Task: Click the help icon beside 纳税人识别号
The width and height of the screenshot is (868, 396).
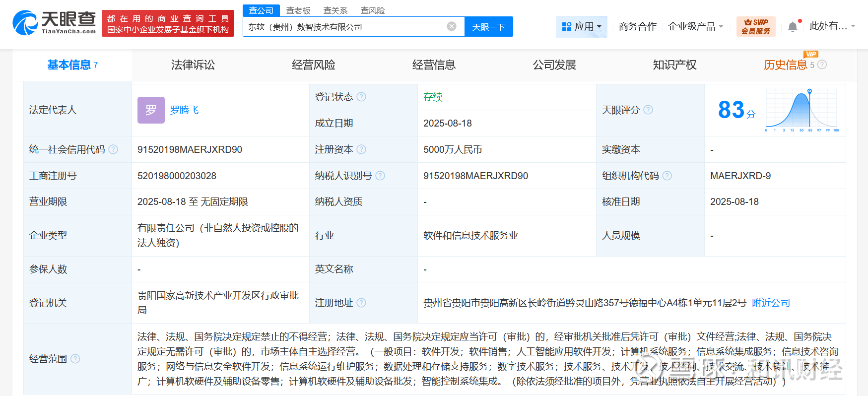Action: (x=380, y=176)
